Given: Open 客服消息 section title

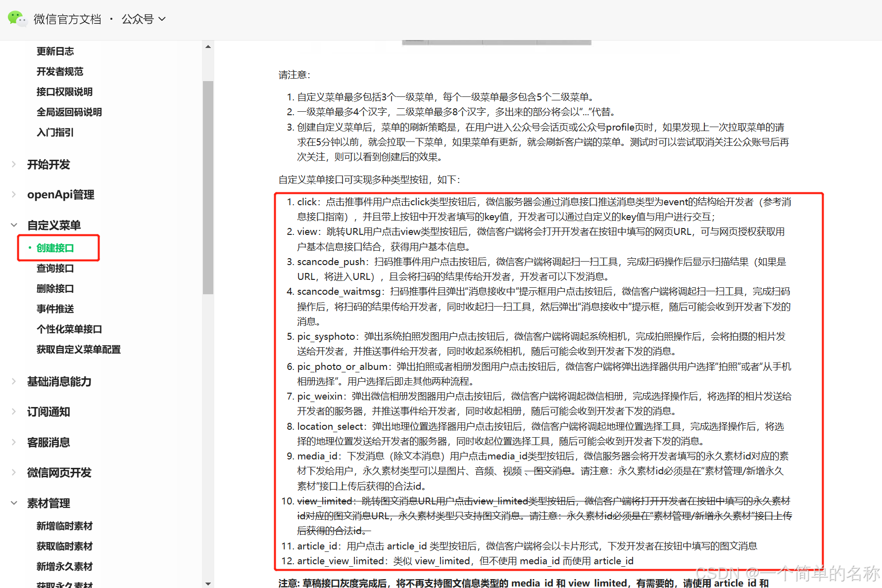Looking at the screenshot, I should 49,442.
